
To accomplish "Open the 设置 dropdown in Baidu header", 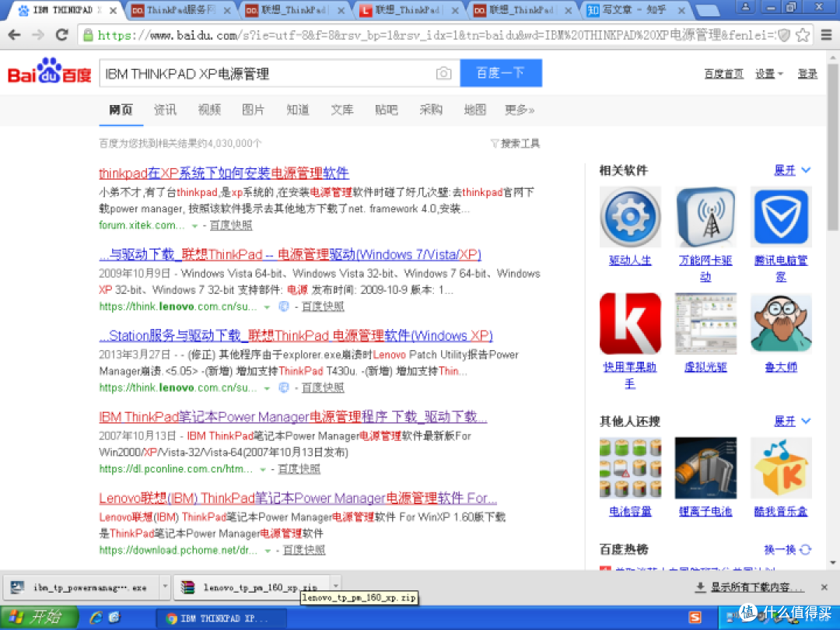I will point(768,74).
